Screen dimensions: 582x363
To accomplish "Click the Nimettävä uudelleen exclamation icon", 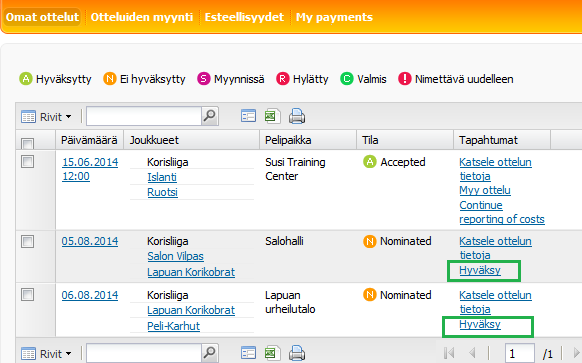I will (x=405, y=79).
